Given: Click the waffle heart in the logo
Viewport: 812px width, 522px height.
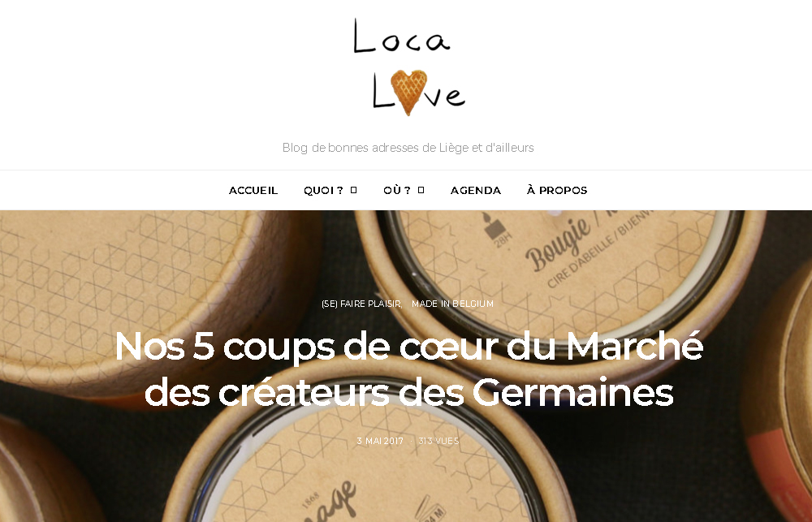Looking at the screenshot, I should 408,93.
